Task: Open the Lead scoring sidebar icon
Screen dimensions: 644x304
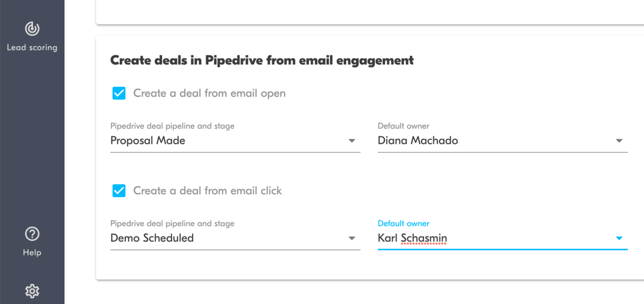Action: (x=32, y=29)
